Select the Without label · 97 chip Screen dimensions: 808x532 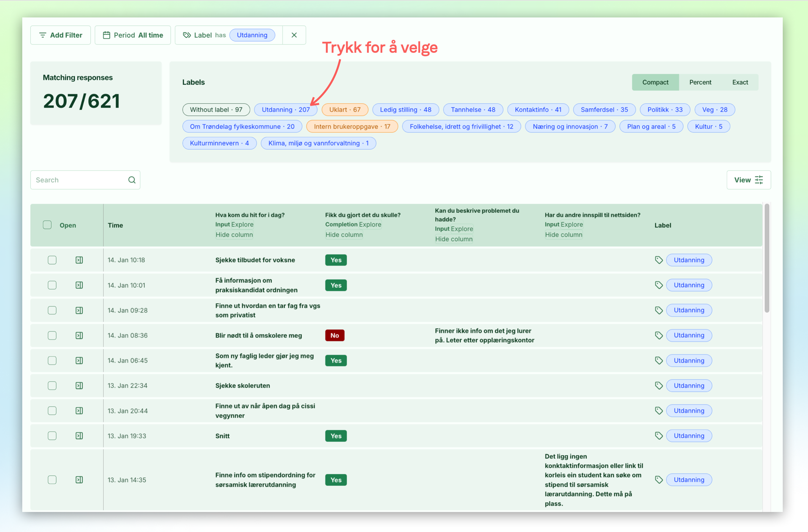216,110
